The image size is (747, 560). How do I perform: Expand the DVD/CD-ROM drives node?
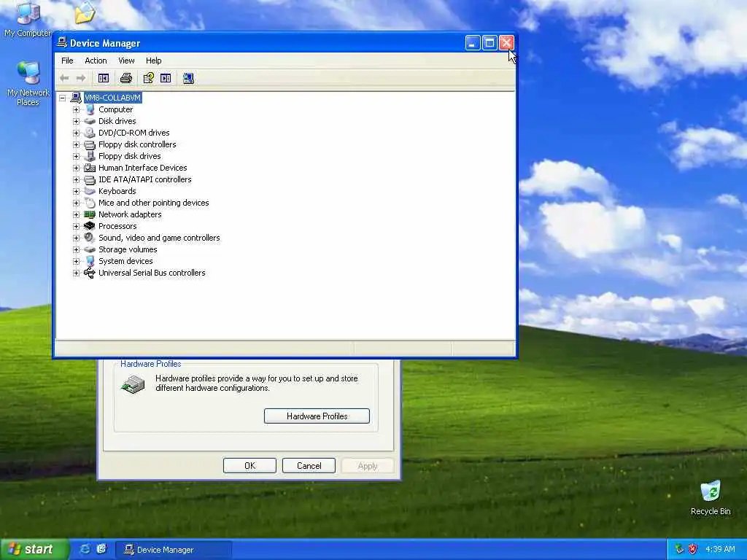76,133
